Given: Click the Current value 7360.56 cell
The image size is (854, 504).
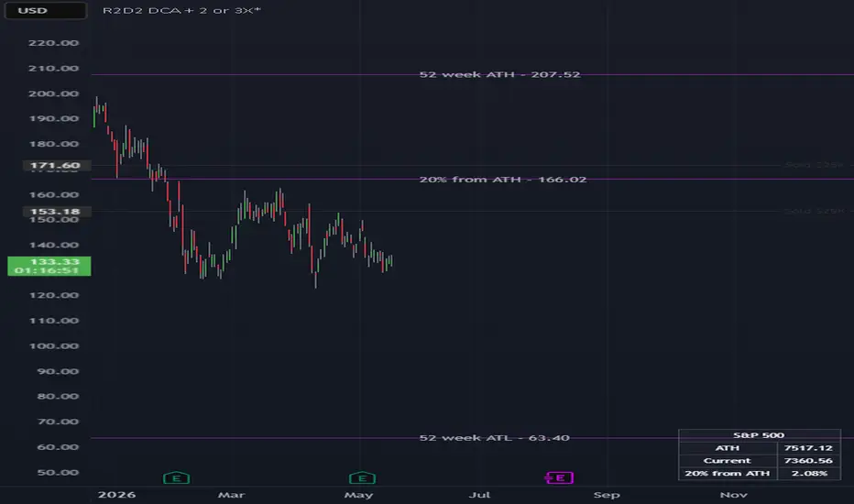Looking at the screenshot, I should (x=808, y=460).
